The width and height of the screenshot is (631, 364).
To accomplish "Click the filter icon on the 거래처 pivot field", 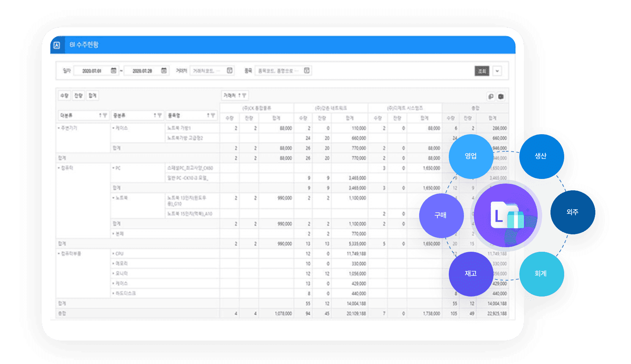I will [244, 96].
